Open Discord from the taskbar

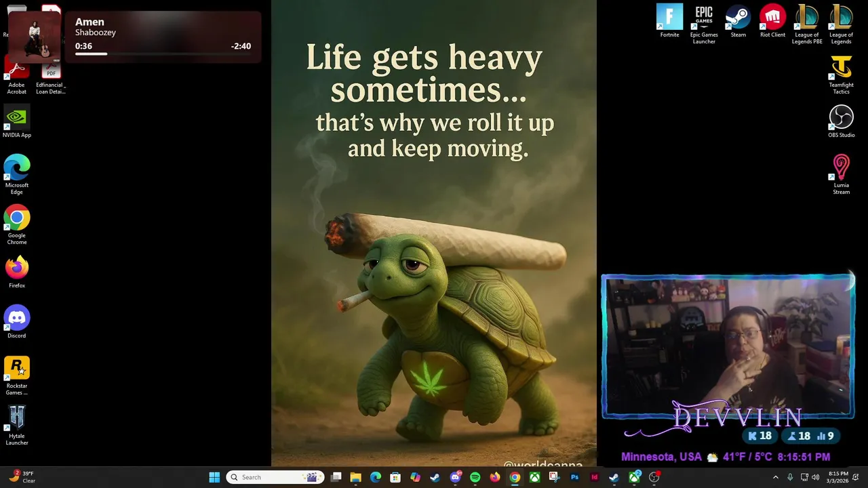455,477
